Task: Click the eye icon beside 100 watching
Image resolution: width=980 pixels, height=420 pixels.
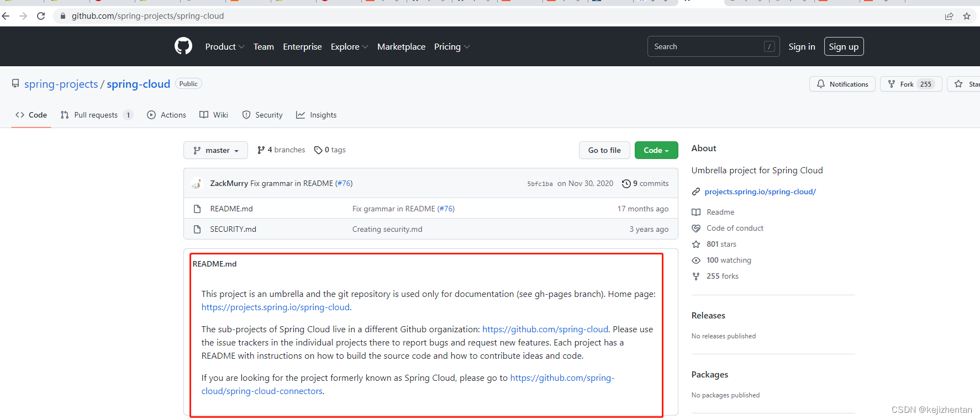Action: tap(696, 260)
